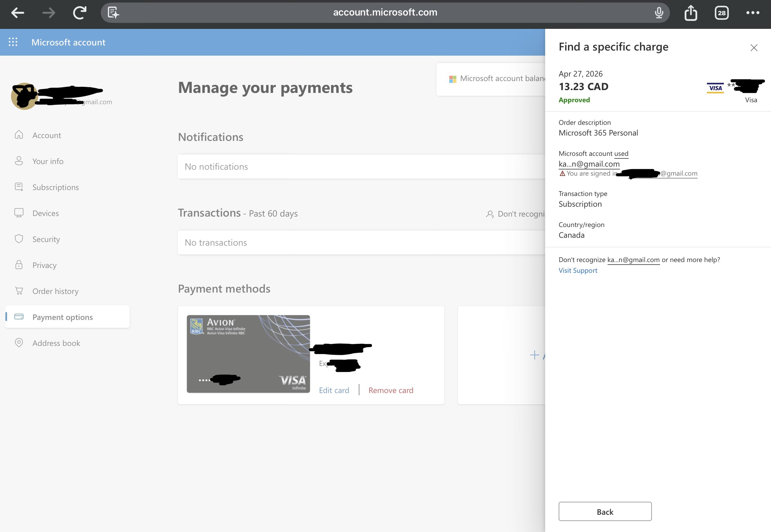Click the Security shield icon

pos(19,239)
